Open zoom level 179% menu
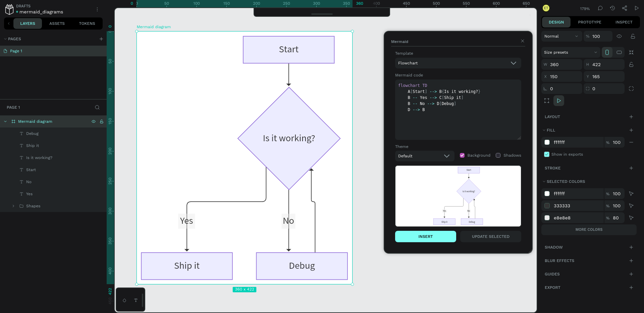The height and width of the screenshot is (313, 644). coord(585,9)
